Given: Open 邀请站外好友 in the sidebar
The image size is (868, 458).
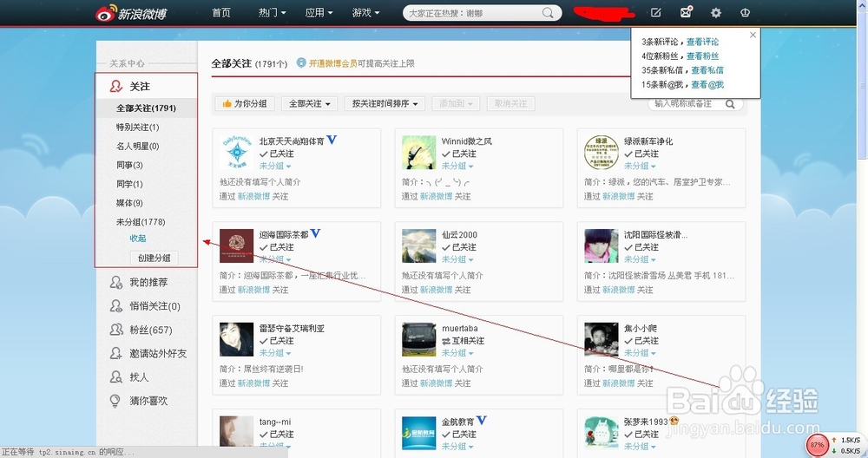Looking at the screenshot, I should tap(158, 353).
